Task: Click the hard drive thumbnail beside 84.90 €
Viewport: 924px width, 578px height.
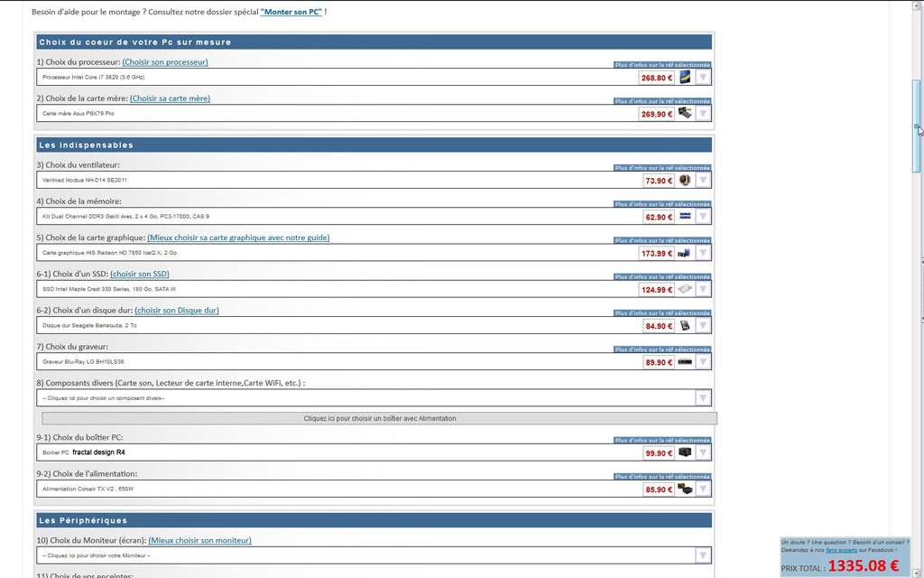Action: click(685, 325)
